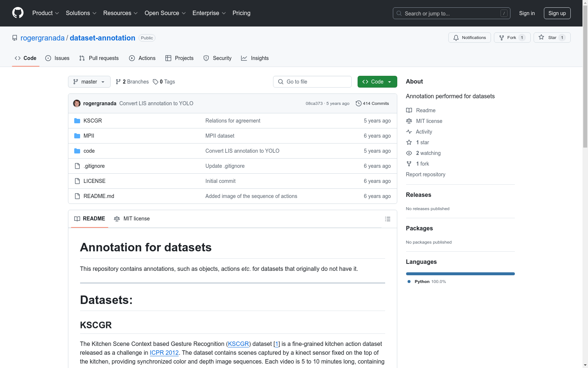This screenshot has width=588, height=368.
Task: Click the scale icon beside MIT license in About
Action: pos(409,121)
